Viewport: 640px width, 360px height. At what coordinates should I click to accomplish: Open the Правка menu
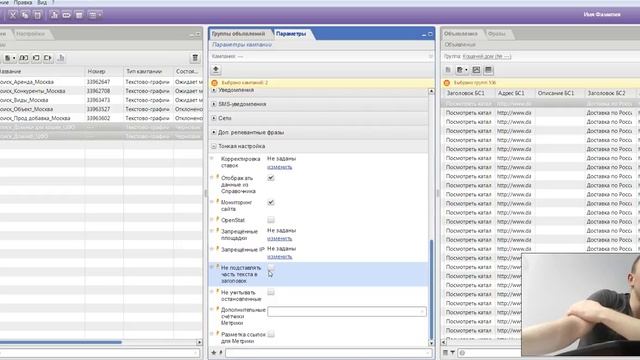(x=23, y=2)
